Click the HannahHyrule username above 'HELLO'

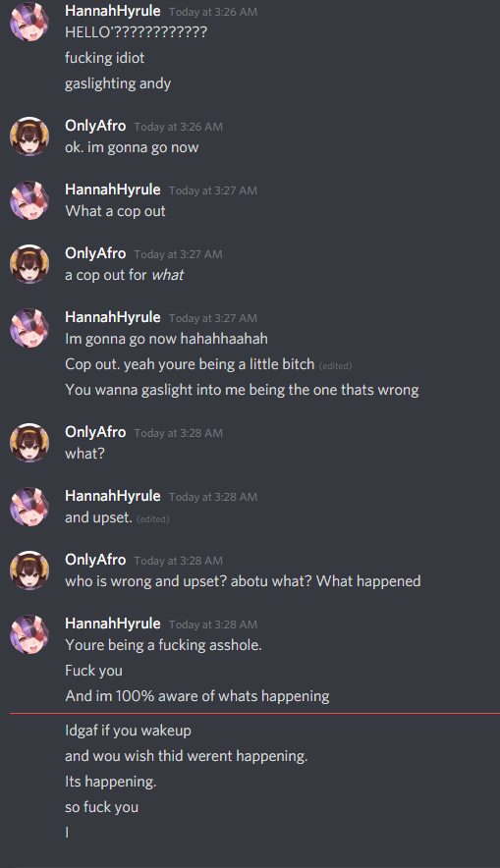tap(112, 11)
